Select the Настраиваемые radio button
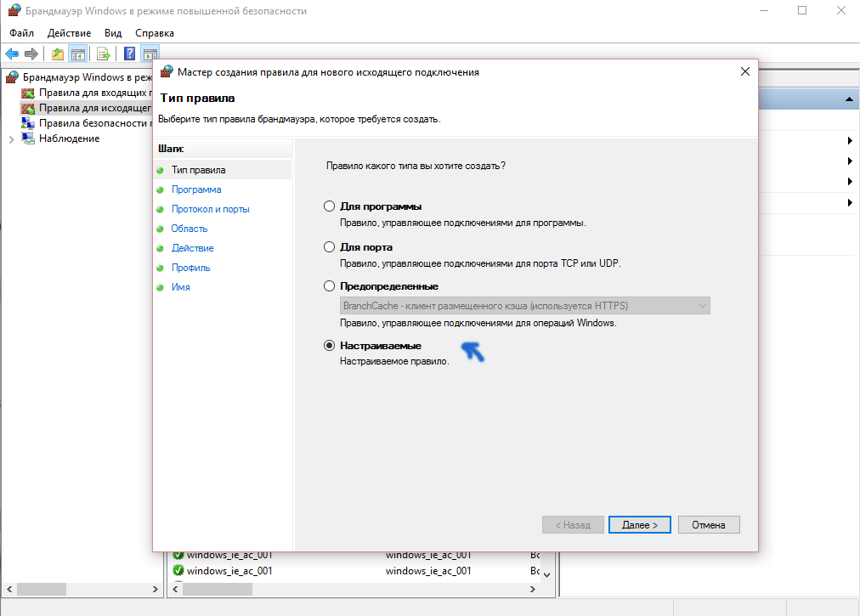 coord(329,345)
